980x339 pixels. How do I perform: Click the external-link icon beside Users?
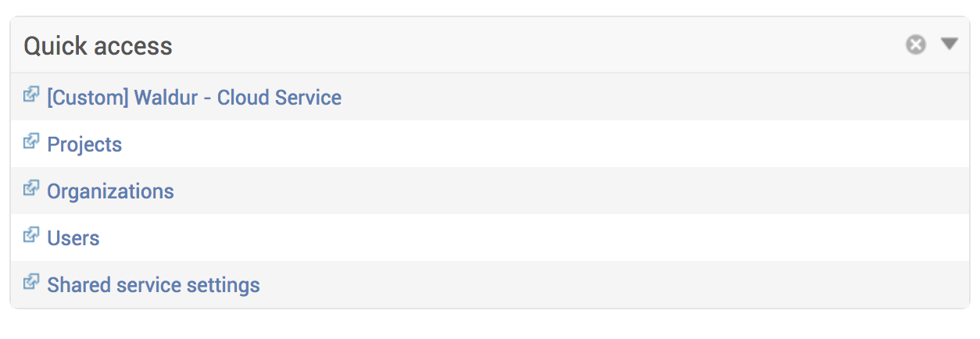point(30,236)
